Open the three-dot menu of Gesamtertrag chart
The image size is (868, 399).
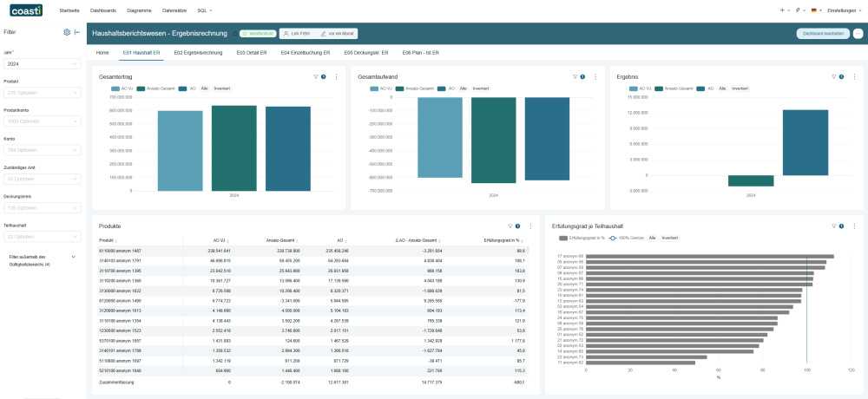click(336, 77)
